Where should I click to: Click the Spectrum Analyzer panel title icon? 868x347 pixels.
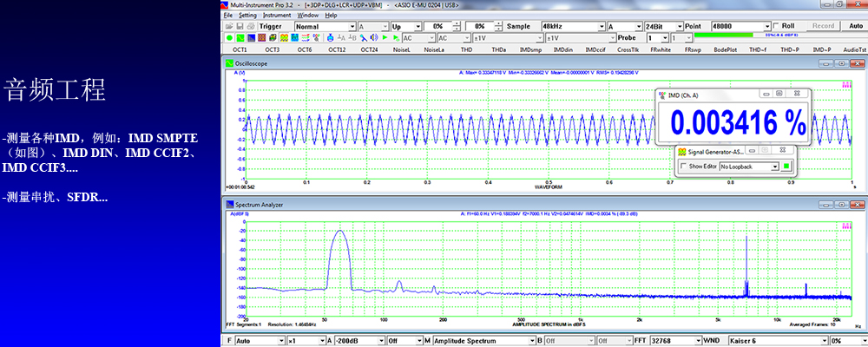click(x=228, y=205)
